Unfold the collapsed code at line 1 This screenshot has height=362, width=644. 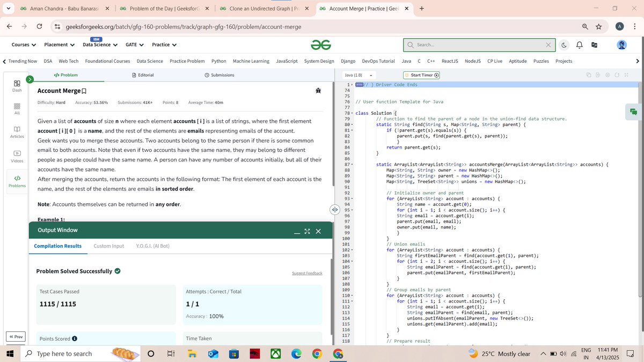[x=352, y=85]
